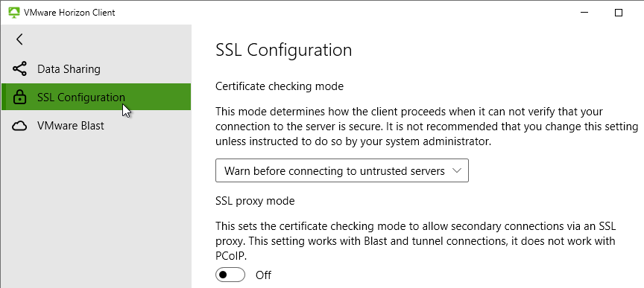Open the certificate checking mode dropdown
The height and width of the screenshot is (288, 644).
(341, 170)
